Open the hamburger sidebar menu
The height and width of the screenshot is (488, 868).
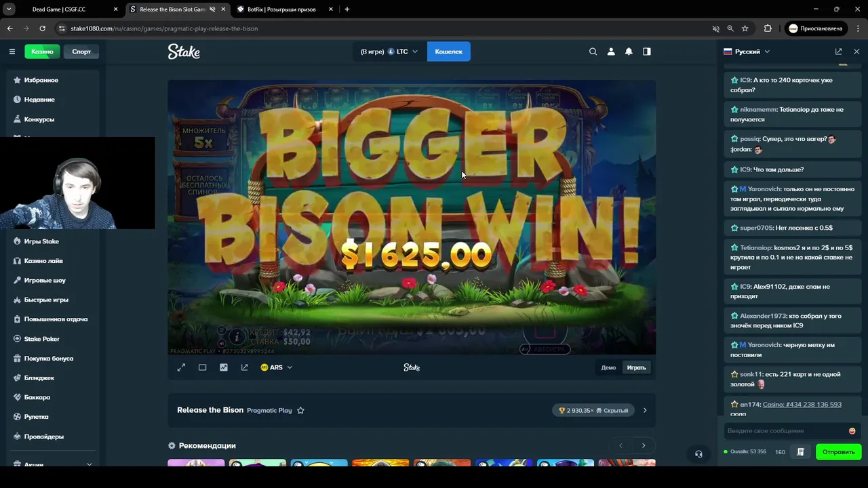12,52
